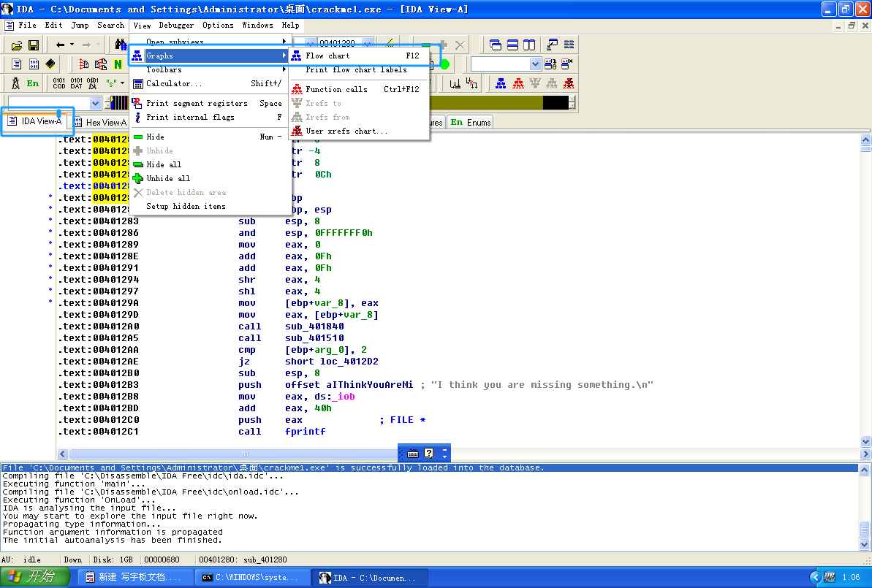Expand the Toolbars submenu
The height and width of the screenshot is (588, 872).
pos(211,69)
